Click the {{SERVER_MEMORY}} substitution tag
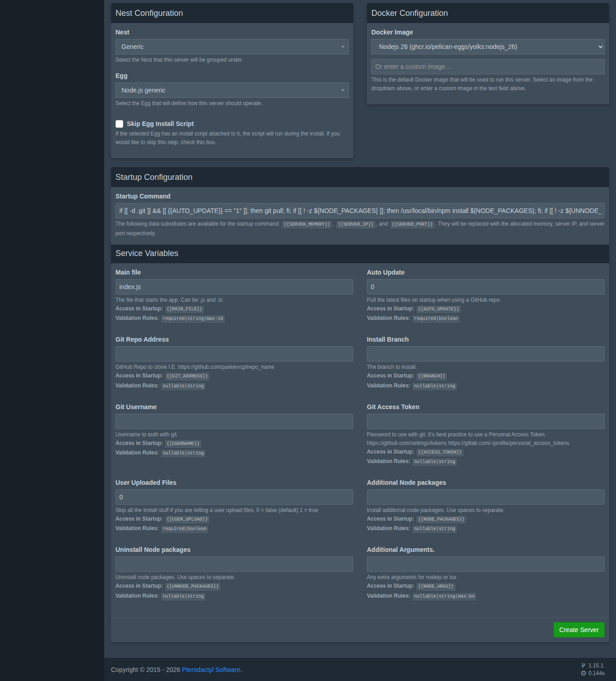 point(307,224)
